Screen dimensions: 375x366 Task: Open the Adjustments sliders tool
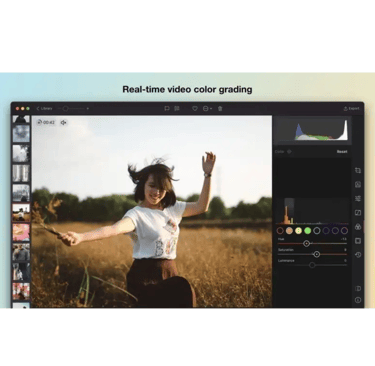(x=358, y=198)
